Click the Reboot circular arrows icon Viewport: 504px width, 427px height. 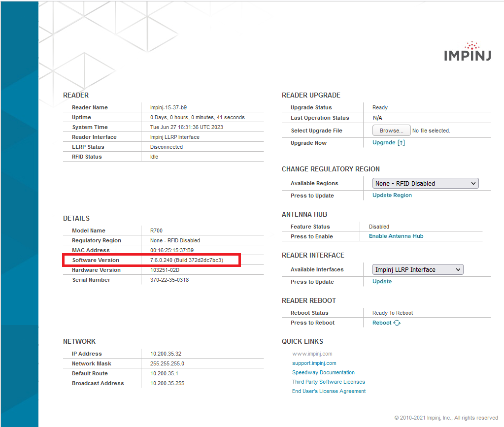(397, 323)
